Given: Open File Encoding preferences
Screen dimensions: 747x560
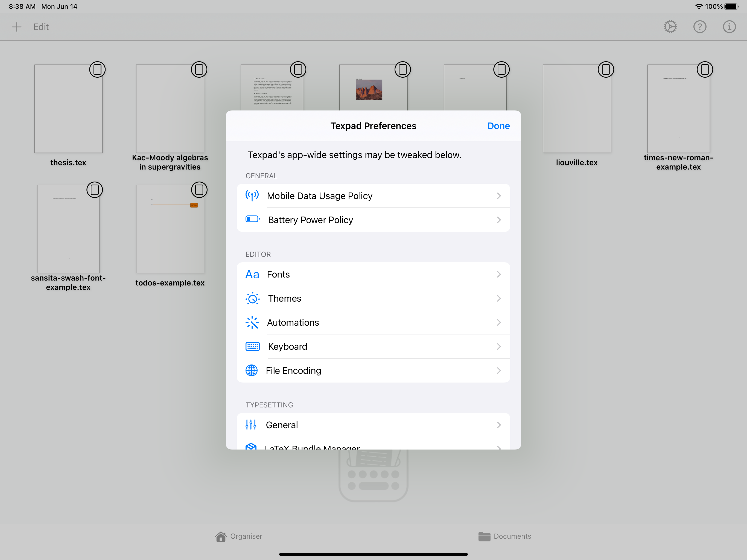Looking at the screenshot, I should coord(373,371).
